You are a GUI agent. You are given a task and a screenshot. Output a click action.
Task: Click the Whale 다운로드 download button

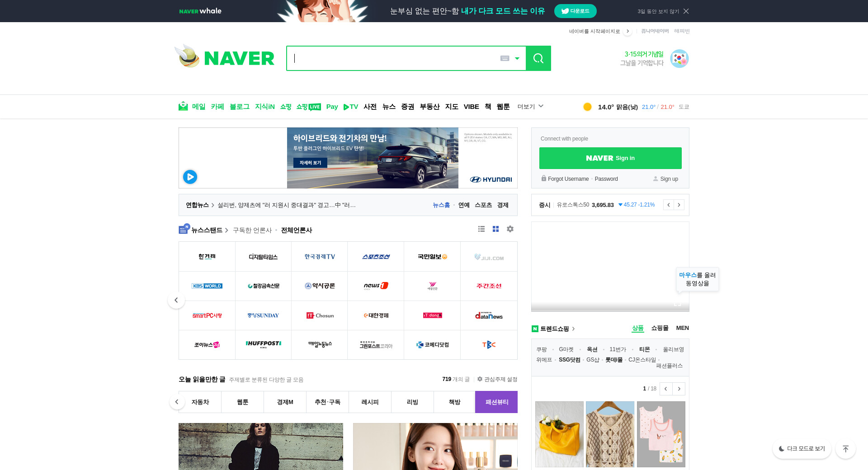[x=575, y=11]
